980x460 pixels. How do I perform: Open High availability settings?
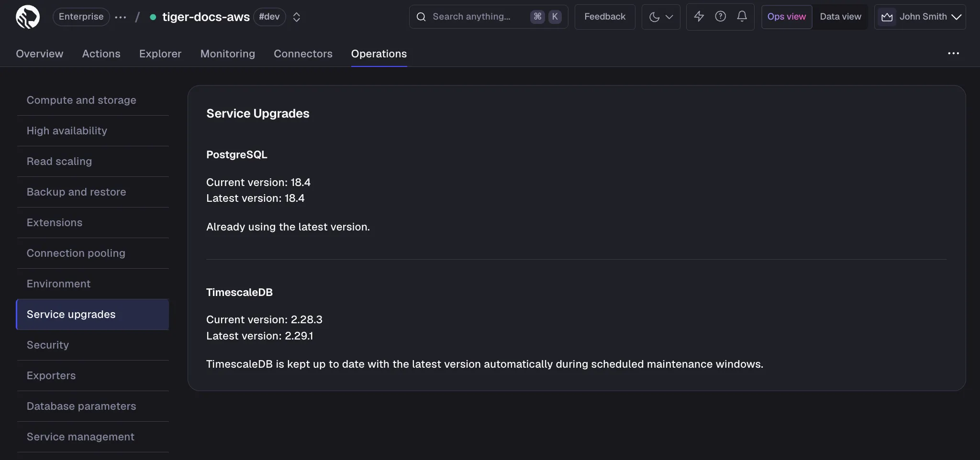(93, 131)
